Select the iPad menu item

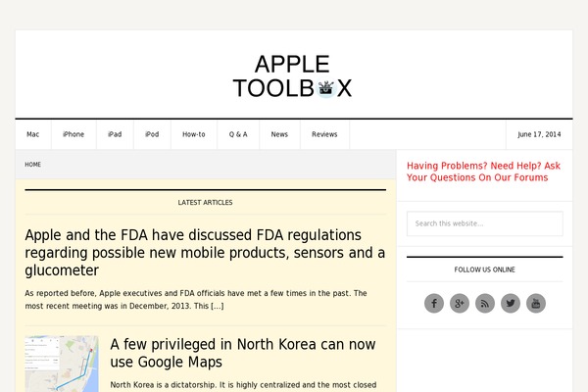tap(115, 134)
